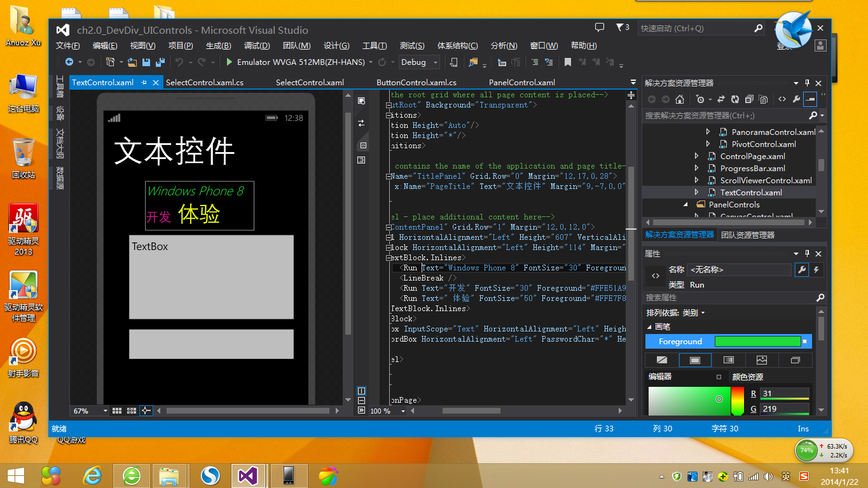The height and width of the screenshot is (488, 868).
Task: Click the Open File folder icon
Action: (x=132, y=62)
